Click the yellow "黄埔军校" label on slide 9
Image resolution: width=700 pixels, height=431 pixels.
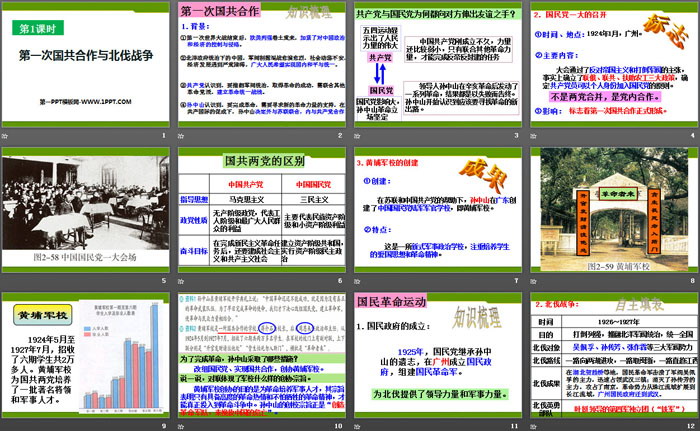point(44,316)
